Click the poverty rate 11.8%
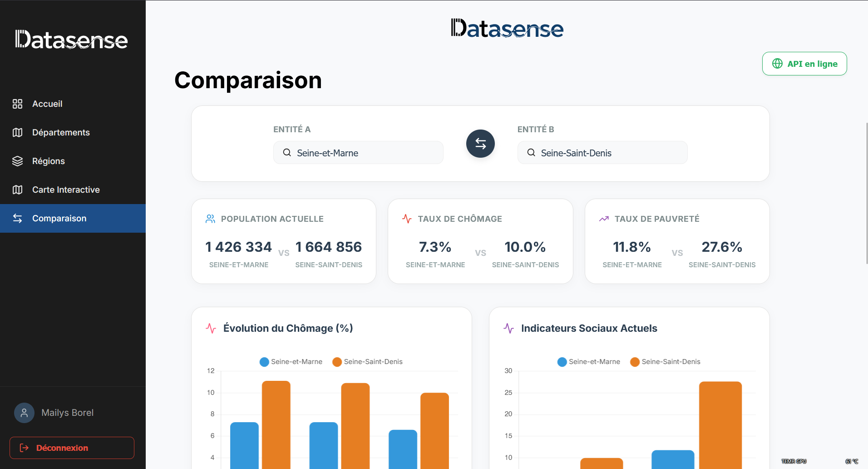Image resolution: width=868 pixels, height=469 pixels. click(632, 247)
